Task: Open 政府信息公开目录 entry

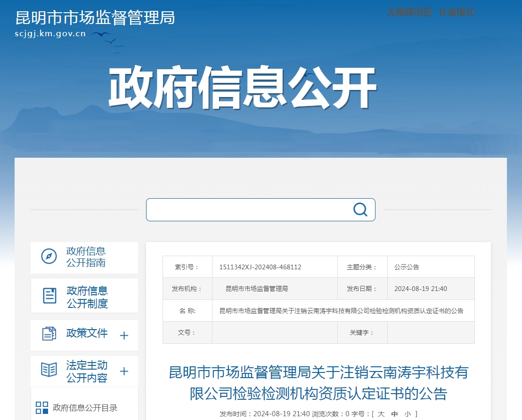Action: tap(85, 408)
